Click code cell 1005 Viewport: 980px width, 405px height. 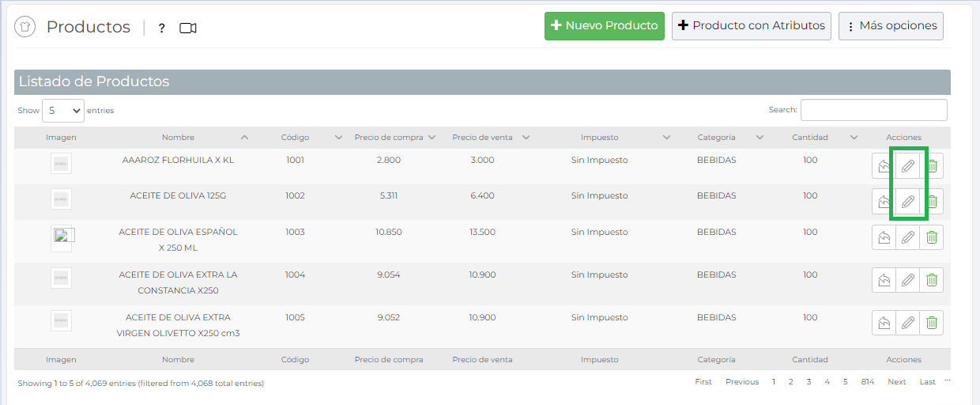coord(295,317)
